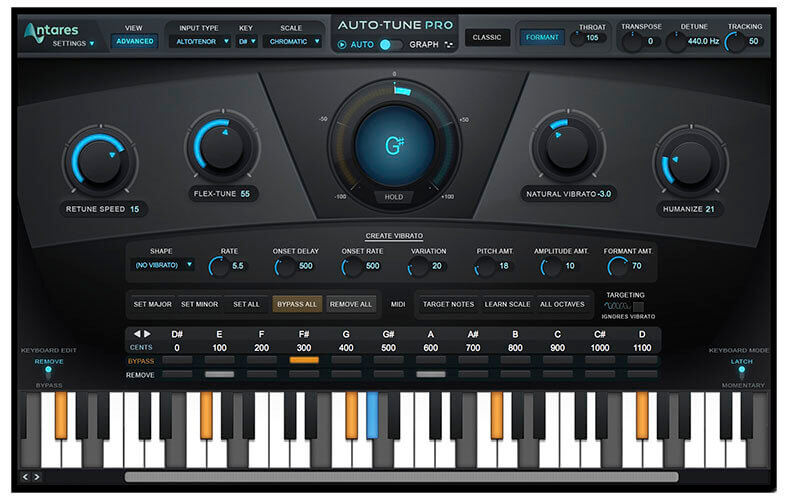Click the Graph mode icon

point(449,44)
